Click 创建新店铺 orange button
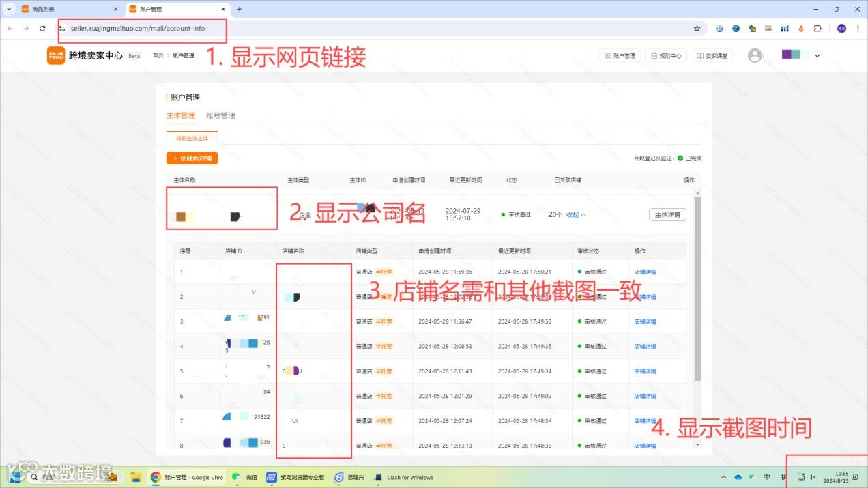 click(x=192, y=158)
